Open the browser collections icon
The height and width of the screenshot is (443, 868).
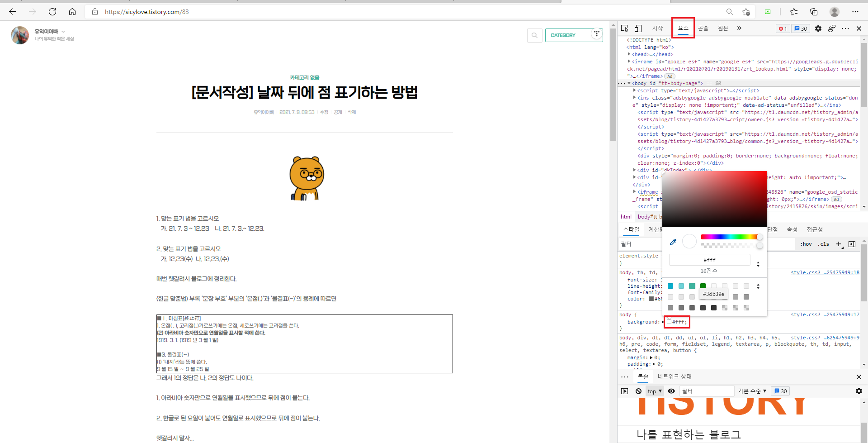[814, 12]
